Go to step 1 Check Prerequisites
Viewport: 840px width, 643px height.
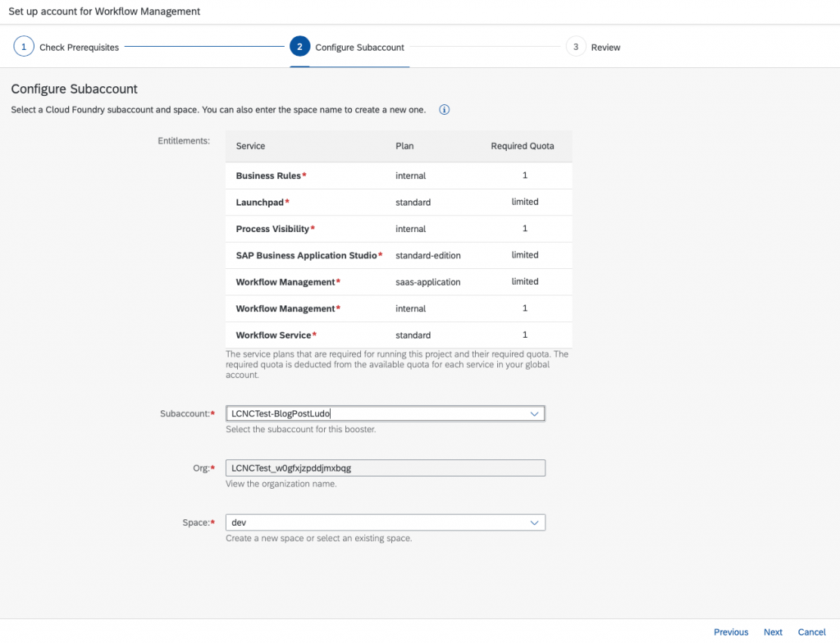point(66,47)
